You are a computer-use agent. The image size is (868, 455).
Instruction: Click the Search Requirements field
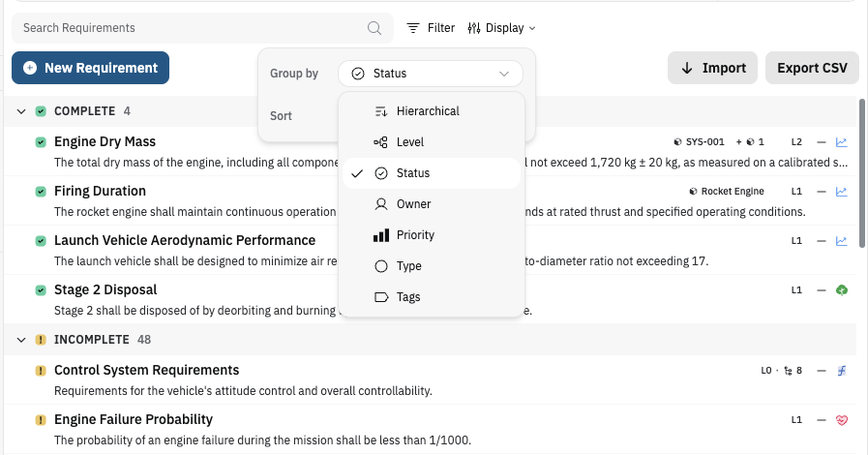[x=202, y=28]
